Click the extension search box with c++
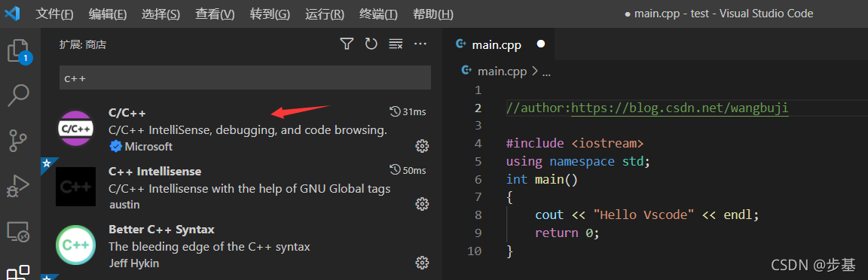Screen dimensions: 868x280 tap(245, 78)
